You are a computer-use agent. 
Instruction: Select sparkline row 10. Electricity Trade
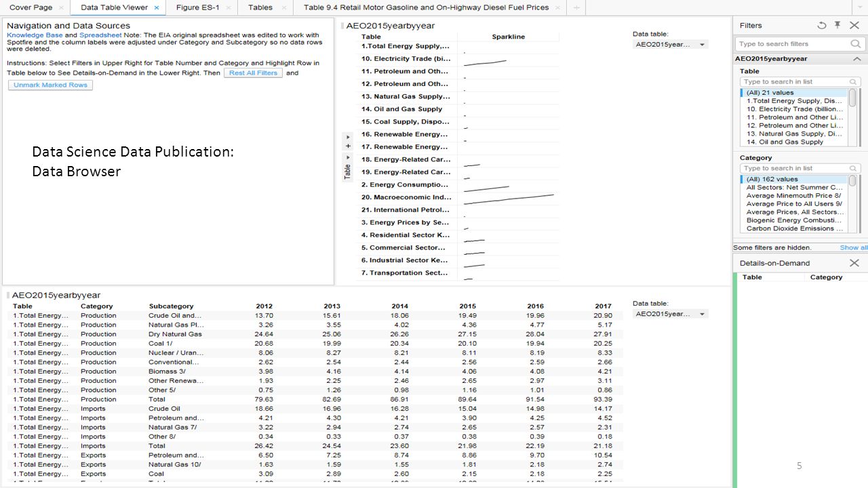pyautogui.click(x=458, y=59)
